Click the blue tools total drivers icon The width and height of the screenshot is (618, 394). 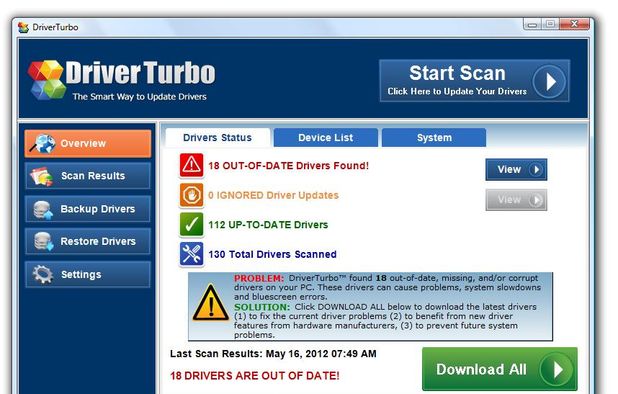(x=192, y=254)
